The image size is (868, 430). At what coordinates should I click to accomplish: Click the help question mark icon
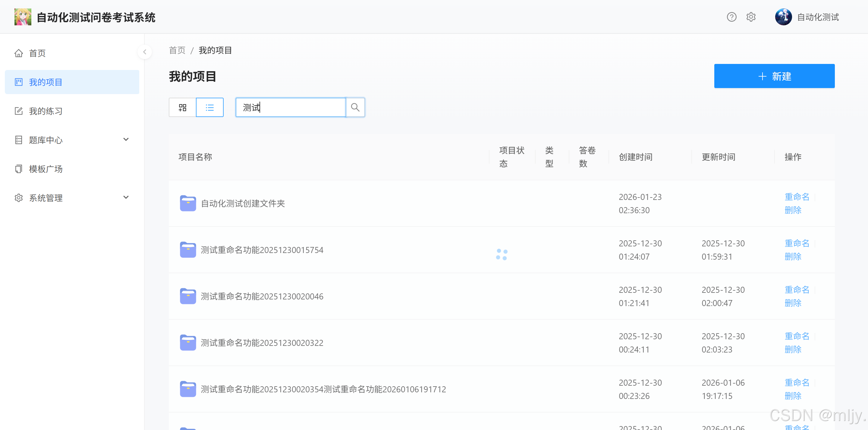click(x=731, y=17)
